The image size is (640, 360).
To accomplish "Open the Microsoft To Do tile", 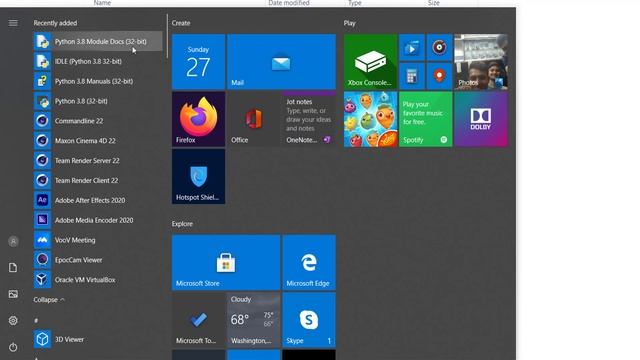I will click(198, 320).
